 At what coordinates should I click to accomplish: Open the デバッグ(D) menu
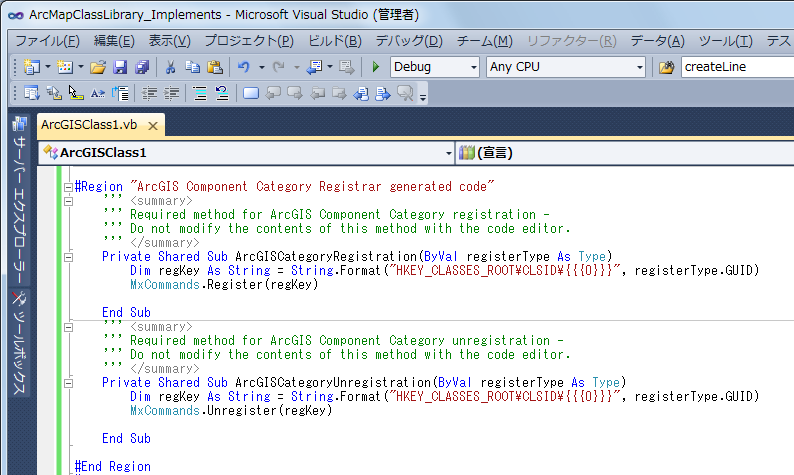(409, 41)
